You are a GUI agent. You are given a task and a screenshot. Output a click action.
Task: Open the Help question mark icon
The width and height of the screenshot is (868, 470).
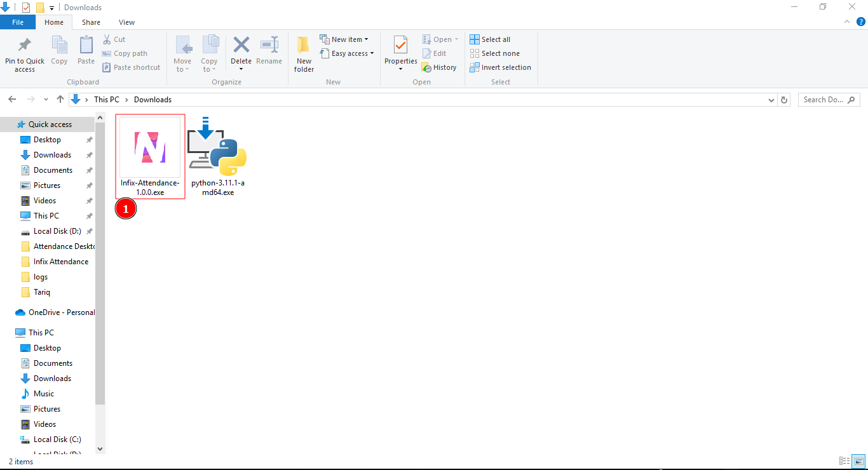click(860, 22)
